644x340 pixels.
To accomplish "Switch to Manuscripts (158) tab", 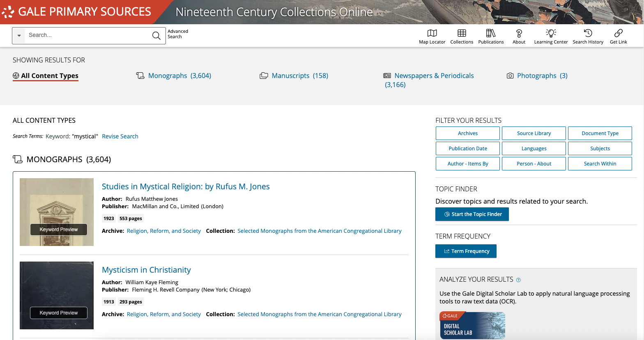I will (x=294, y=76).
